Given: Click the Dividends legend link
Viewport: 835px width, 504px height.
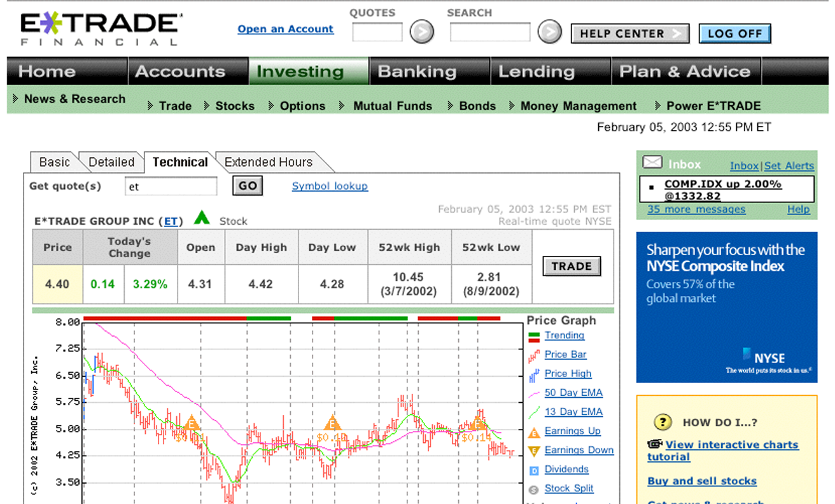Looking at the screenshot, I should (x=566, y=469).
